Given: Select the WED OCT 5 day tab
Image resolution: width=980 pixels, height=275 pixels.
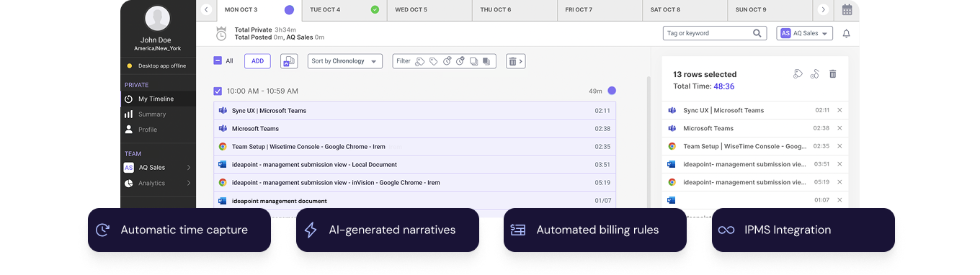Looking at the screenshot, I should point(429,10).
